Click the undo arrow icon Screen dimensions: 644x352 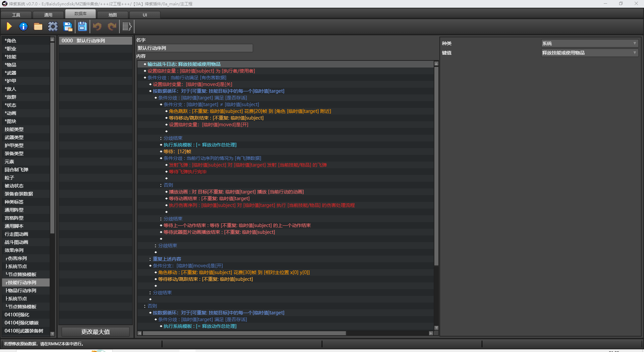click(97, 27)
